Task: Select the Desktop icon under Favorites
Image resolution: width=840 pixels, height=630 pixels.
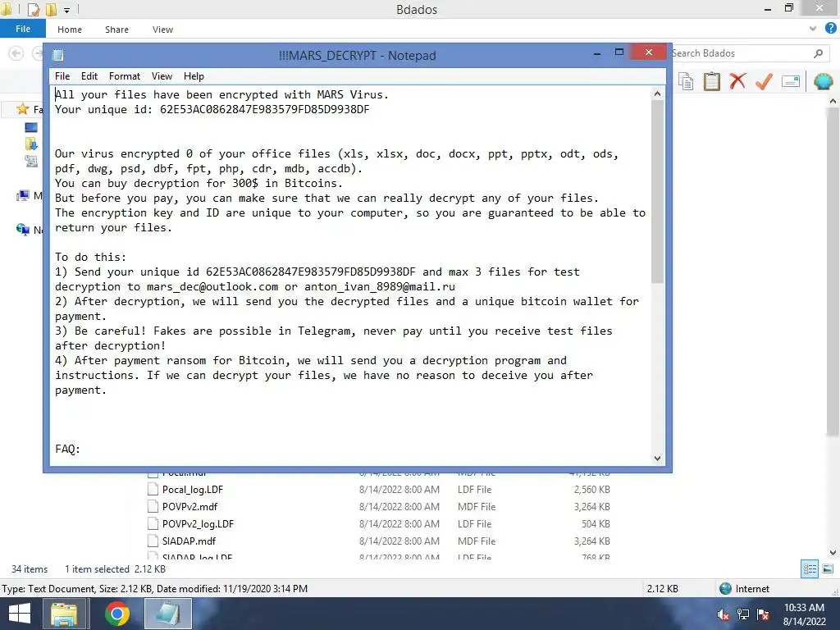Action: click(31, 127)
